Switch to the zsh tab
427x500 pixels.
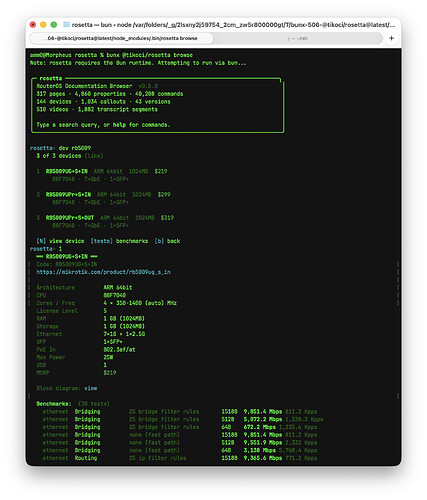tap(298, 38)
